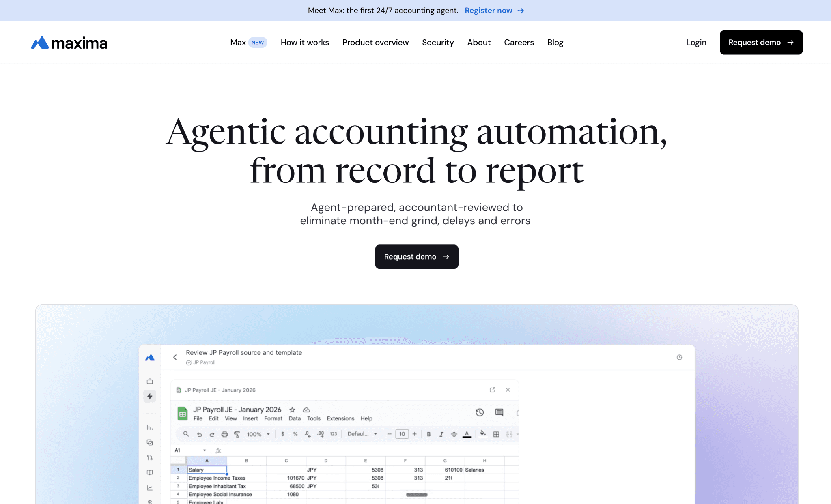
Task: Open the 123 number format menu
Action: pos(334,434)
